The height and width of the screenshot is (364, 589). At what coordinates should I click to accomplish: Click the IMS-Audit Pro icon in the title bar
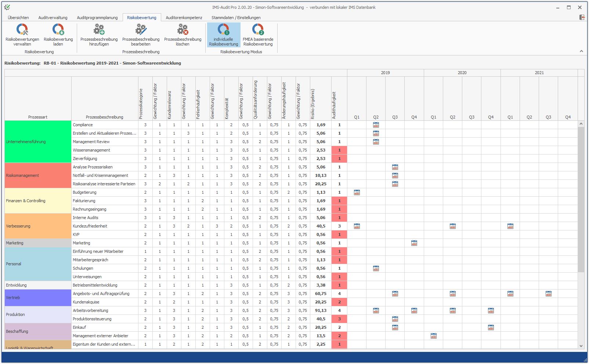coord(7,7)
